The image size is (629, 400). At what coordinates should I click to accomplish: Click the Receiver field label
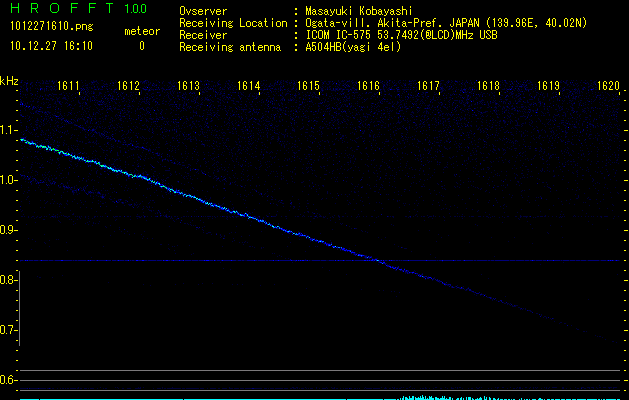[x=203, y=35]
